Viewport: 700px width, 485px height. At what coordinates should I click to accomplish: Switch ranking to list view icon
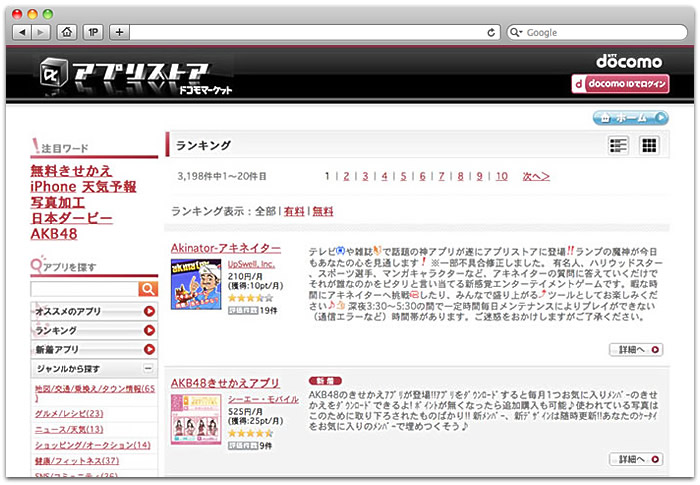coord(619,146)
